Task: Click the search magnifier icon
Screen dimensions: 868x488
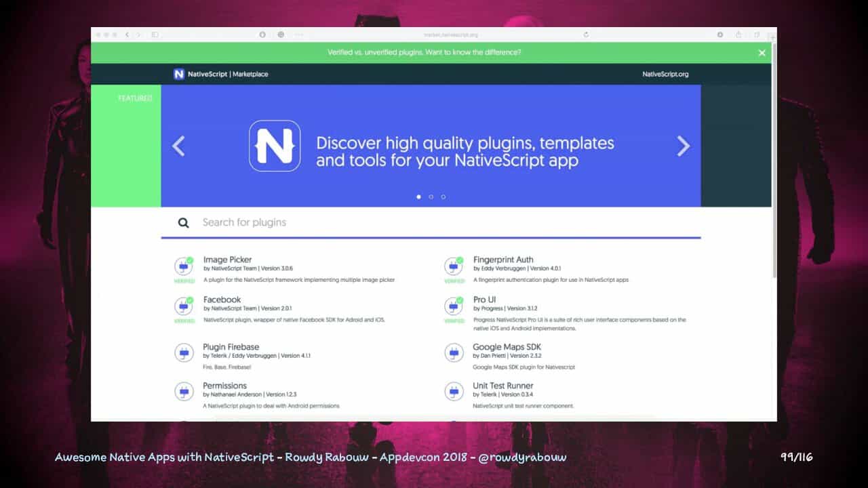Action: click(x=183, y=222)
